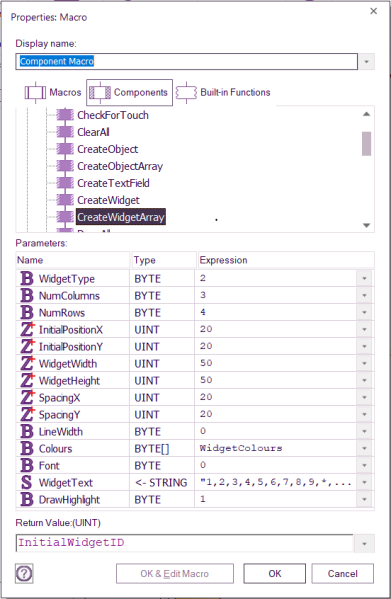
Task: Click the byte icon beside LineWidth
Action: [x=27, y=431]
